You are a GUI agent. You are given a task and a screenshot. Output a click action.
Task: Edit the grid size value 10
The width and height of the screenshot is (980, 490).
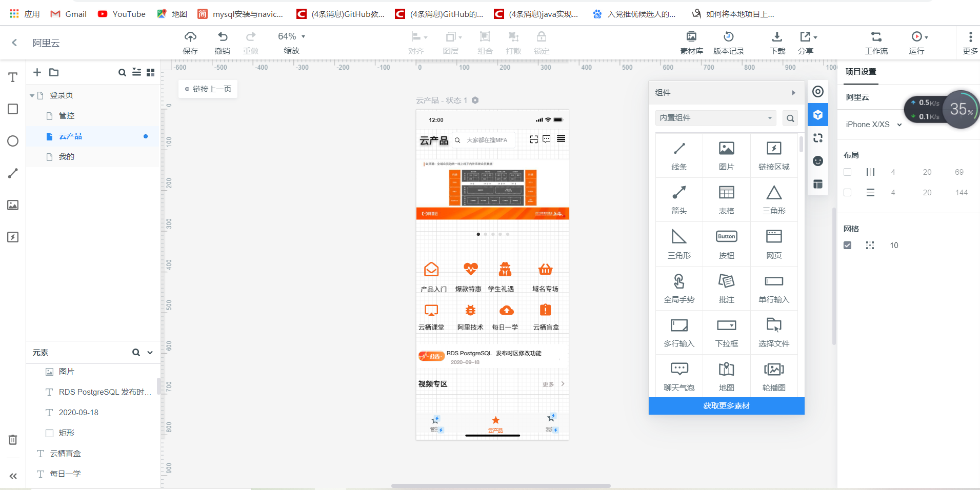tap(894, 246)
